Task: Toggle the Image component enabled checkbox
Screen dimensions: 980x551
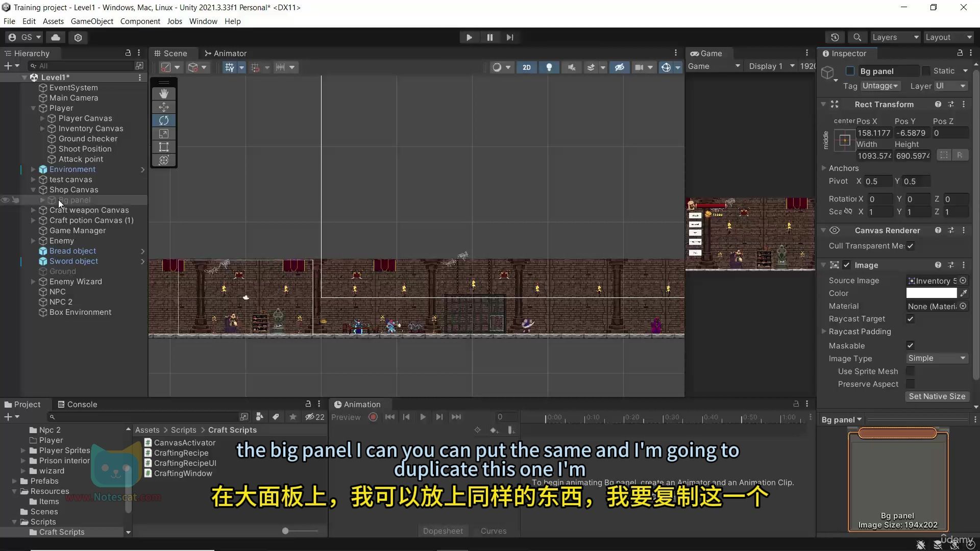Action: coord(847,265)
